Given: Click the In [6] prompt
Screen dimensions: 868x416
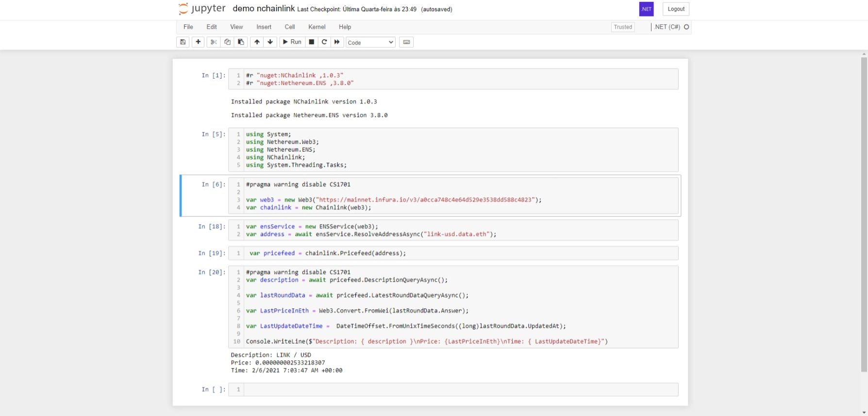Looking at the screenshot, I should tap(214, 184).
